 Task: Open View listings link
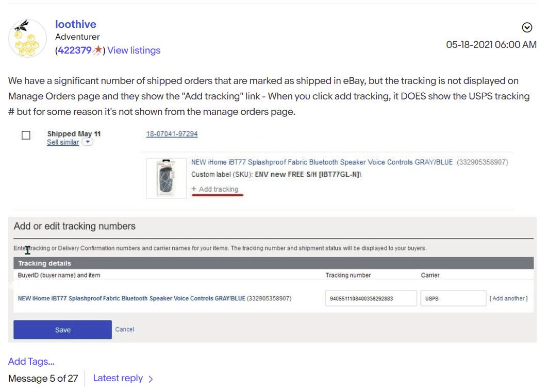click(x=134, y=50)
